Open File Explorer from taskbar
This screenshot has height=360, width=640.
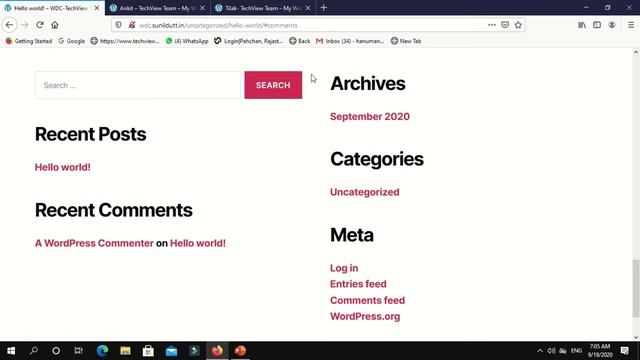click(x=125, y=351)
